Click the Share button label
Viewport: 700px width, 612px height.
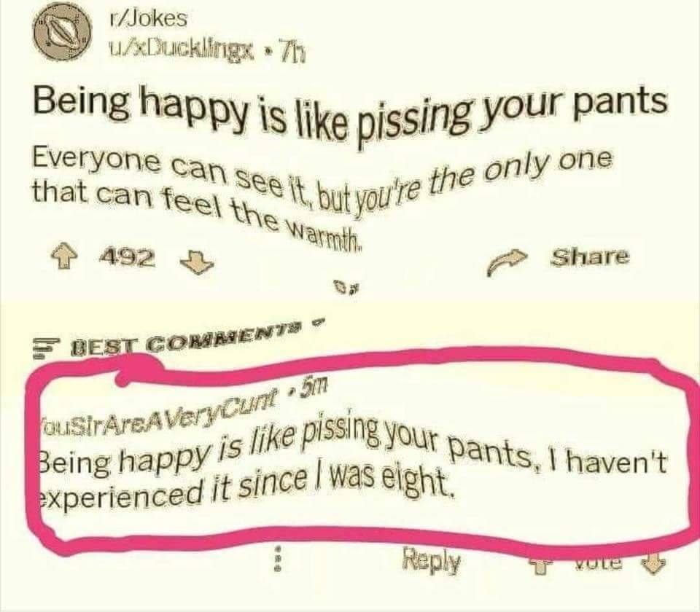590,256
